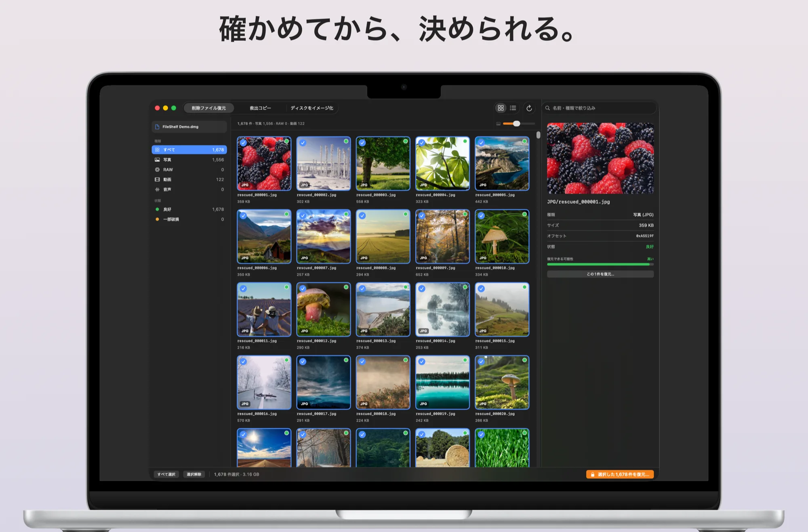Select rescued_000005.jpg fjord thumbnail

pos(502,164)
